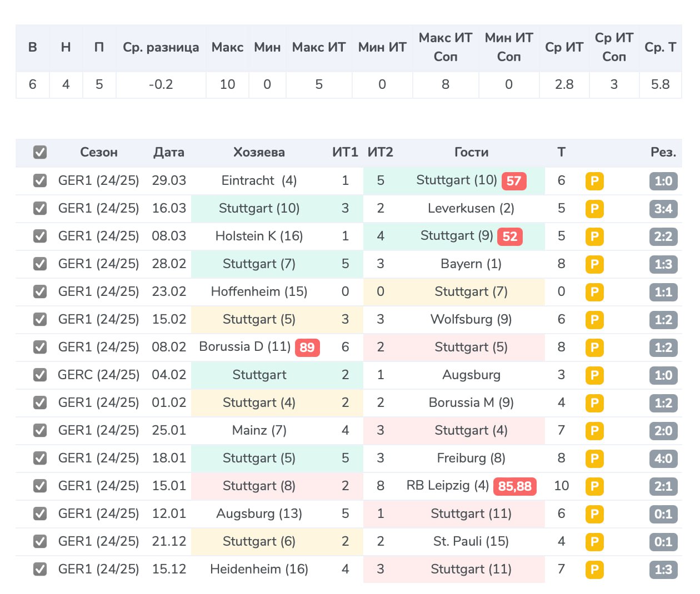700x594 pixels.
Task: Click red badge 85,88 beside RB Leipzig
Action: (515, 486)
